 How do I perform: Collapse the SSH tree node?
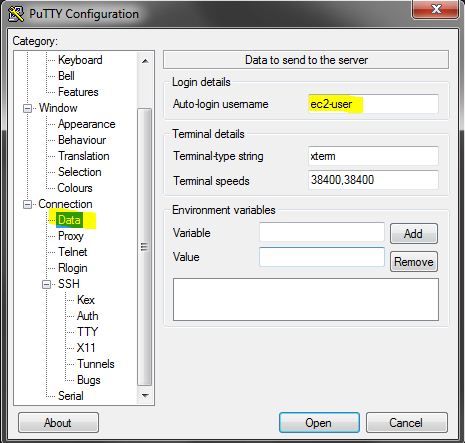point(47,284)
